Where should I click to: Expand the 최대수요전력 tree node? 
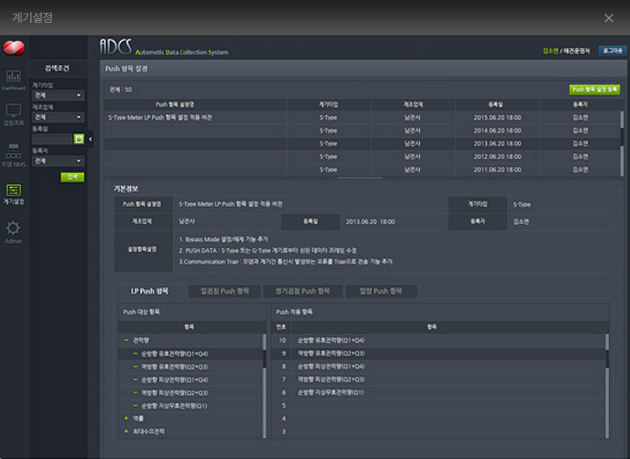(x=126, y=431)
